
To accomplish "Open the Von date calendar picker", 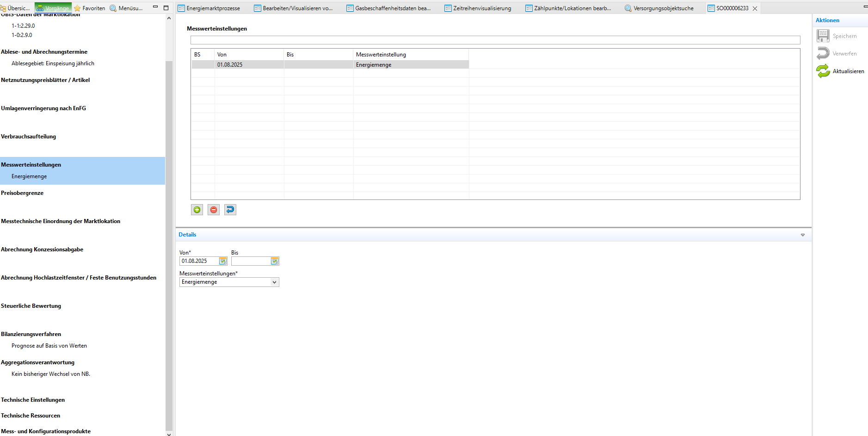I will pos(223,261).
